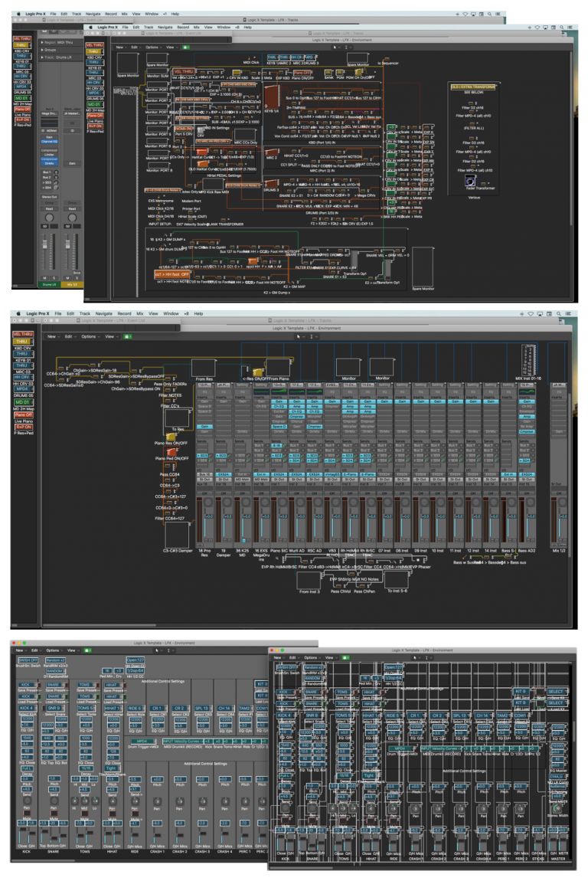
Task: Click green link icon in mixer-layer Environment window
Action: pos(128,336)
